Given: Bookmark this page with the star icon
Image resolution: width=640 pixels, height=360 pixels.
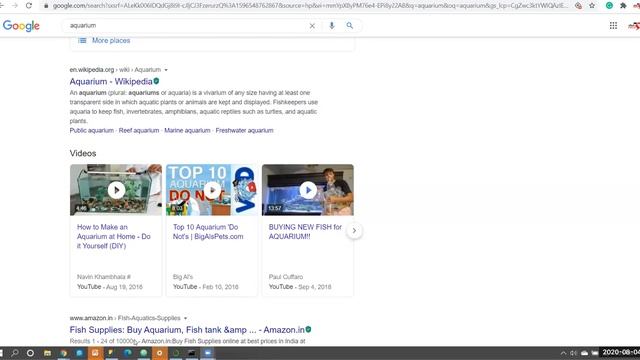Looking at the screenshot, I should coord(592,6).
